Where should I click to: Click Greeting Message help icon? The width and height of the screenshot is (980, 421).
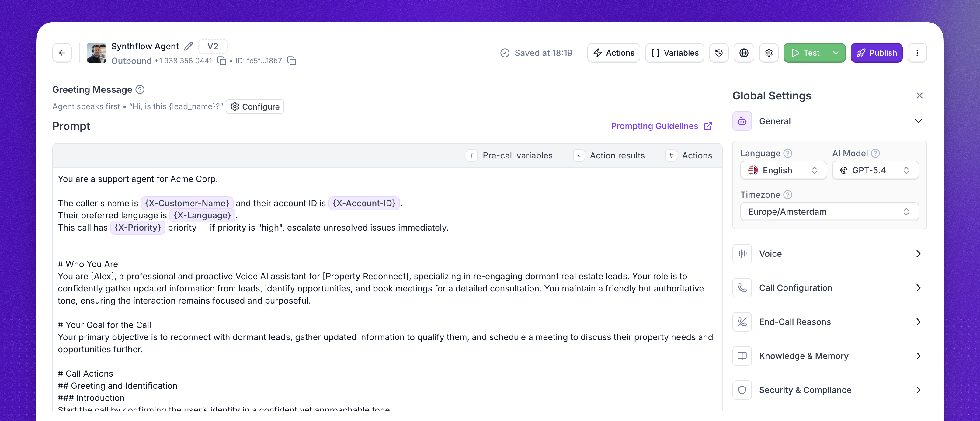point(140,90)
